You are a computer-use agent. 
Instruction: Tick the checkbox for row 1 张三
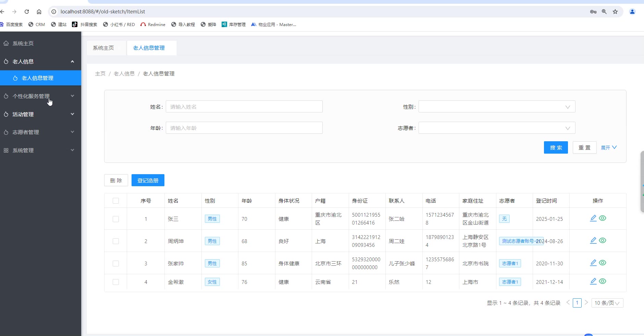[x=116, y=219]
